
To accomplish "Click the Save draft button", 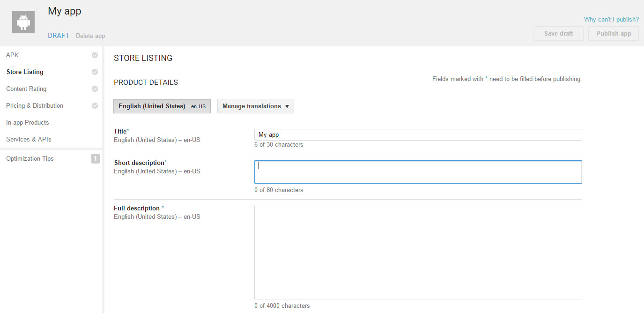I will [558, 34].
